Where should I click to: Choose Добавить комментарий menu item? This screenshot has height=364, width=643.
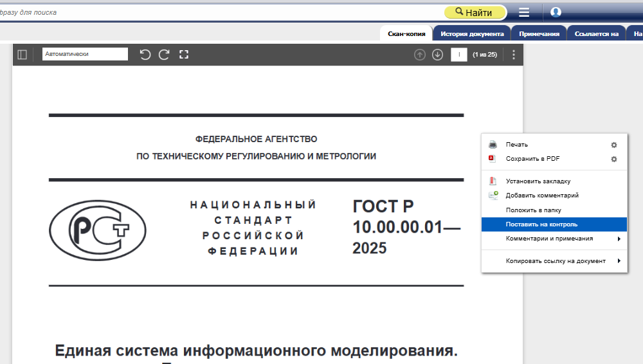point(554,196)
